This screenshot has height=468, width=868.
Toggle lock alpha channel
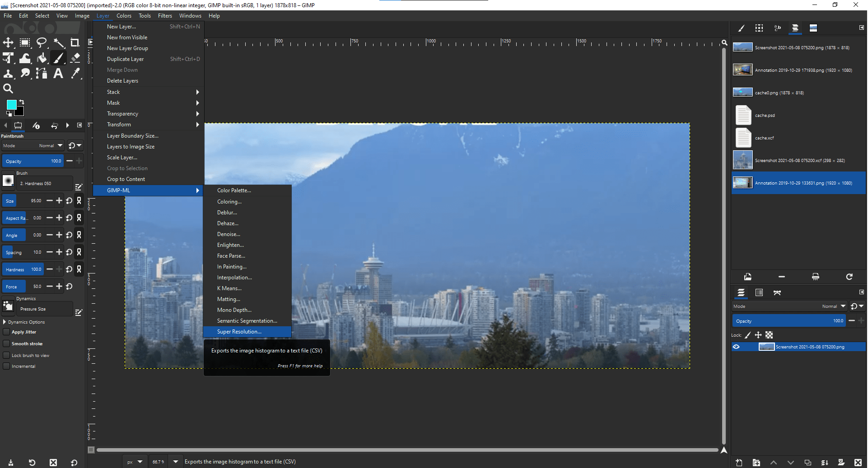point(769,335)
